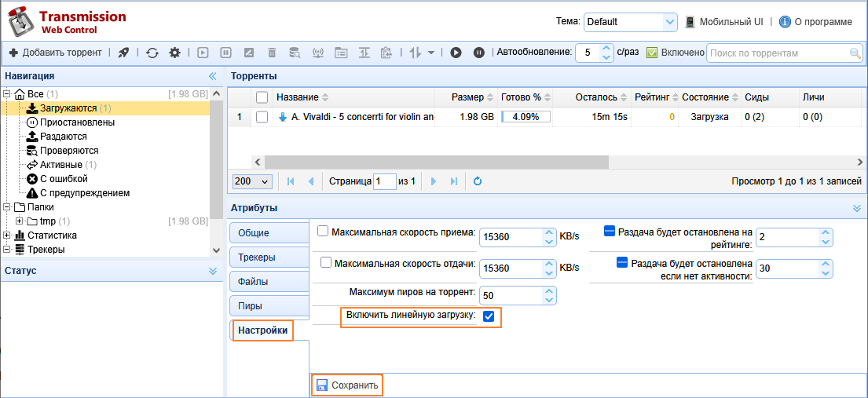Open settings with the gear icon
The width and height of the screenshot is (868, 398).
[x=174, y=53]
